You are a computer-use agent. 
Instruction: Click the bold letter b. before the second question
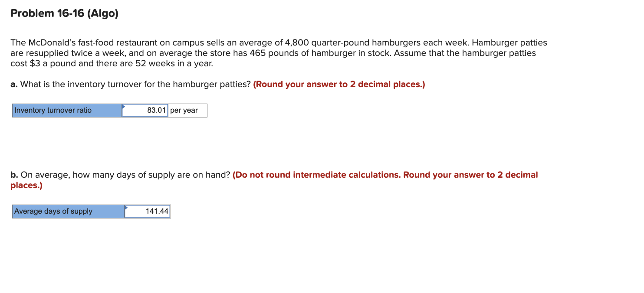[x=13, y=175]
